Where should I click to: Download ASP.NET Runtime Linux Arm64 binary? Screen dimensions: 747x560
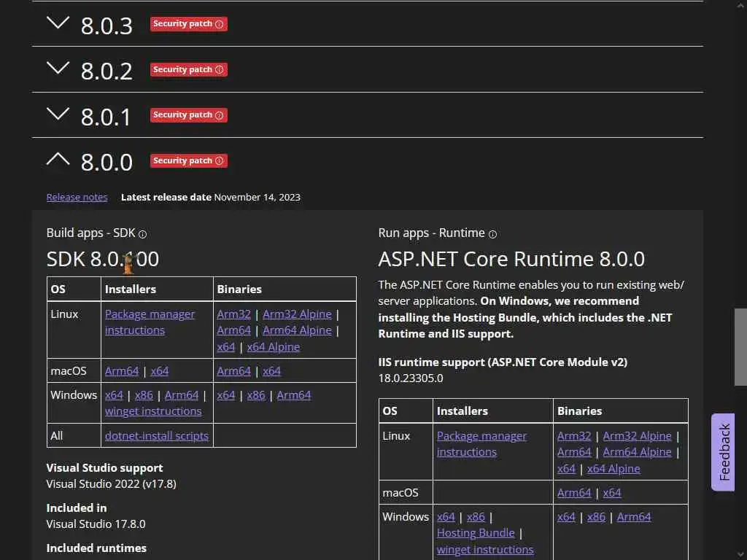tap(574, 452)
